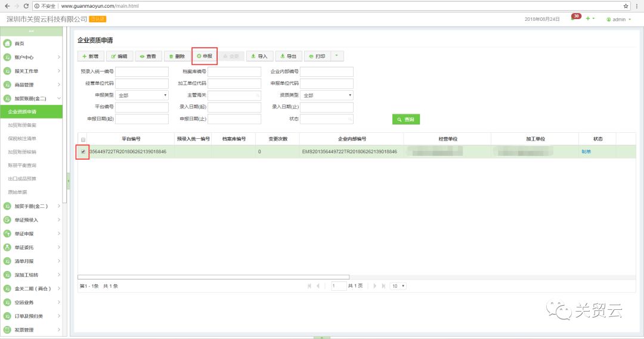Image resolution: width=644 pixels, height=339 pixels.
Task: Open the page size dropdown showing 10
Action: [398, 285]
